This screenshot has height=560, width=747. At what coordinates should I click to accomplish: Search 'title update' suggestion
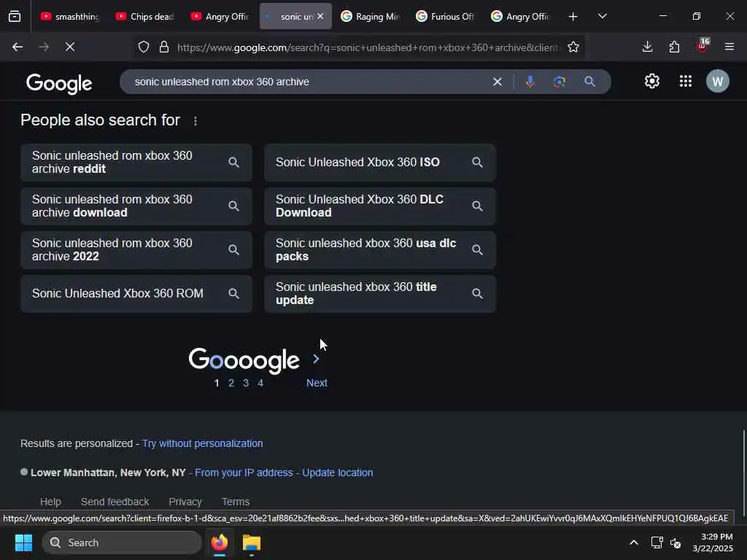click(x=380, y=294)
